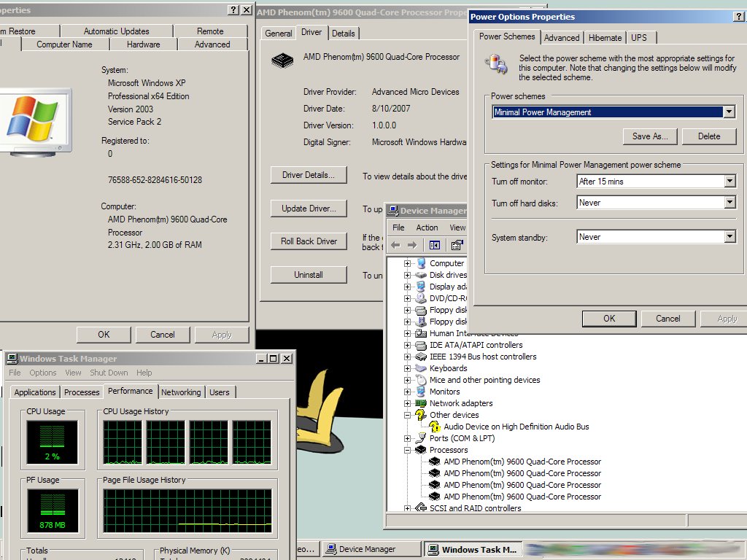Click the Audio Device warning icon under Other devices
The width and height of the screenshot is (747, 560).
click(435, 427)
